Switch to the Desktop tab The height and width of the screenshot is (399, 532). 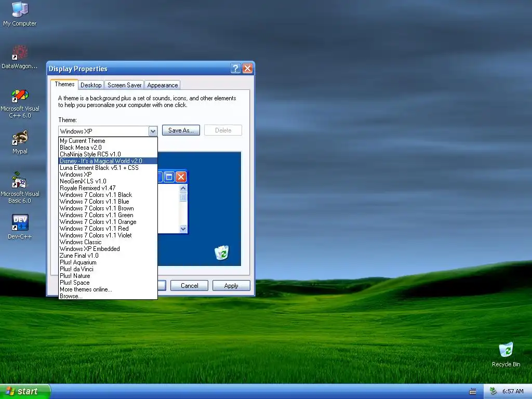pos(91,85)
